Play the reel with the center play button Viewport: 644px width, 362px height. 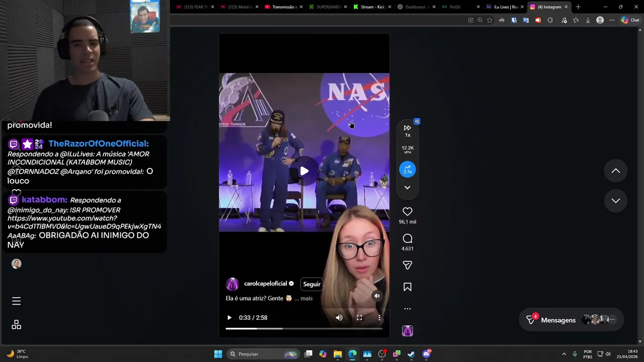click(304, 171)
